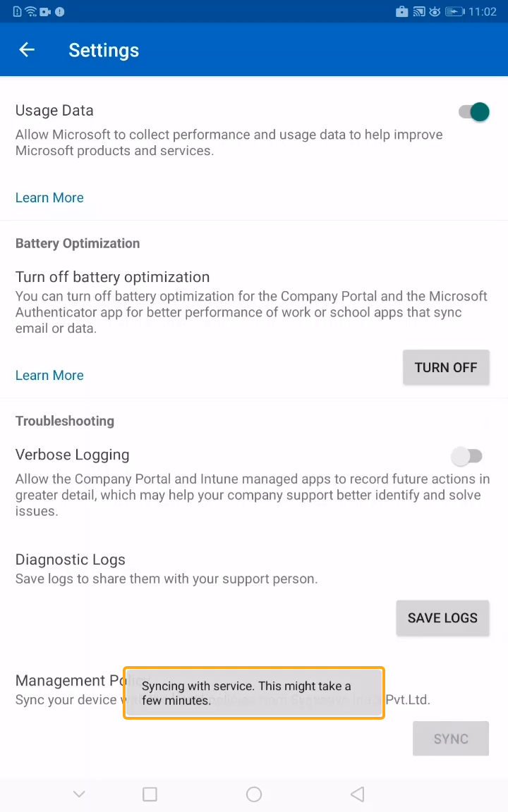Screen dimensions: 508x812
Task: Tap the eye comfort status icon
Action: pos(435,11)
